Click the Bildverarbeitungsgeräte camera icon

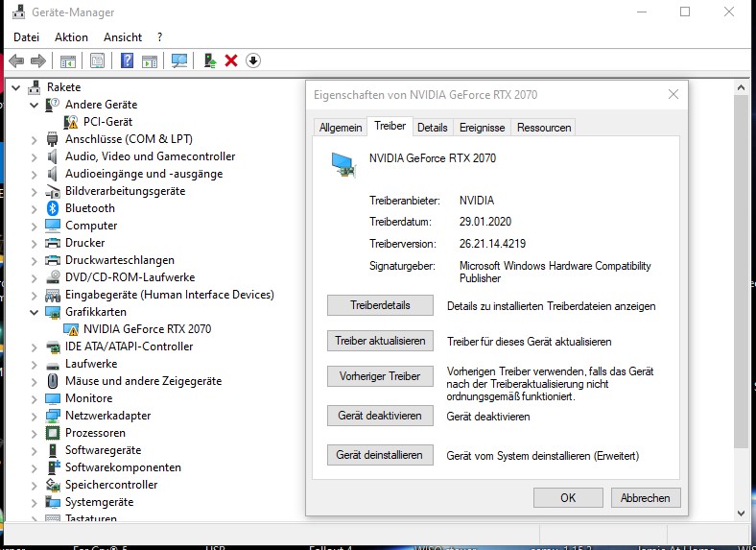53,192
